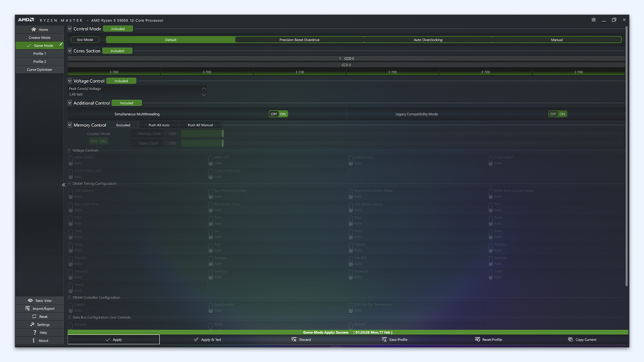The height and width of the screenshot is (362, 644).
Task: Toggle Simultaneous Multithreading OFF/ON switch
Action: click(x=278, y=114)
